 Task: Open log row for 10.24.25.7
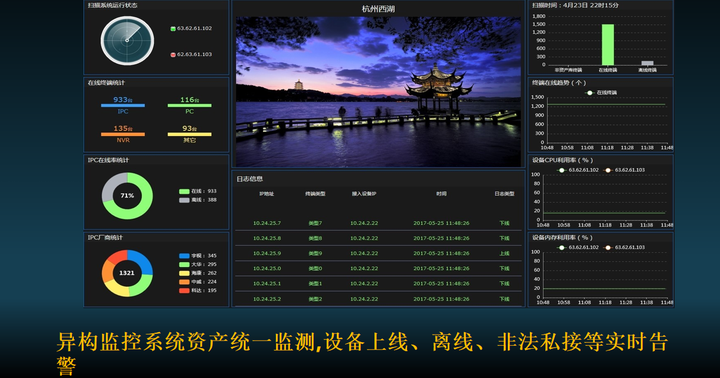379,223
